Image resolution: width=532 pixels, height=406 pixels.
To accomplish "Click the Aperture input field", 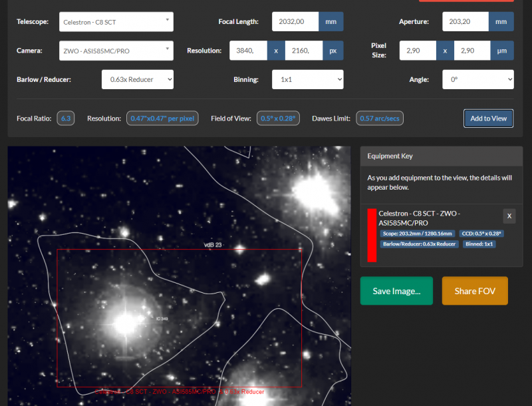I will point(465,21).
